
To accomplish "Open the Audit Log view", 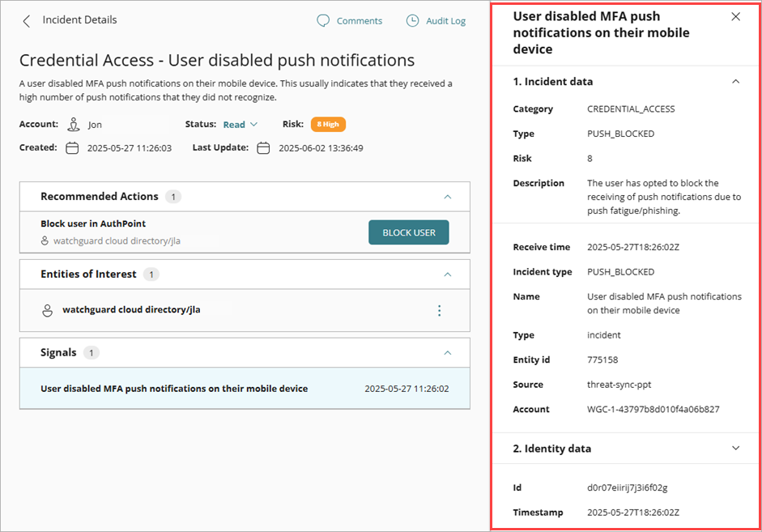I will coord(436,20).
